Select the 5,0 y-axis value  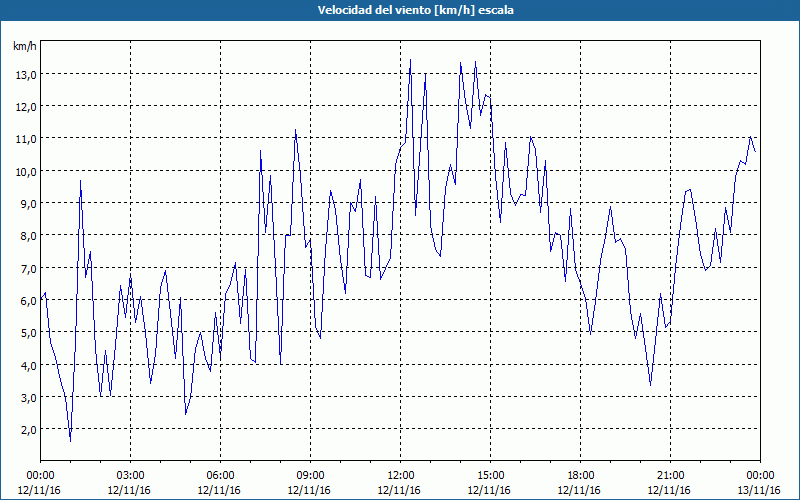pyautogui.click(x=29, y=333)
